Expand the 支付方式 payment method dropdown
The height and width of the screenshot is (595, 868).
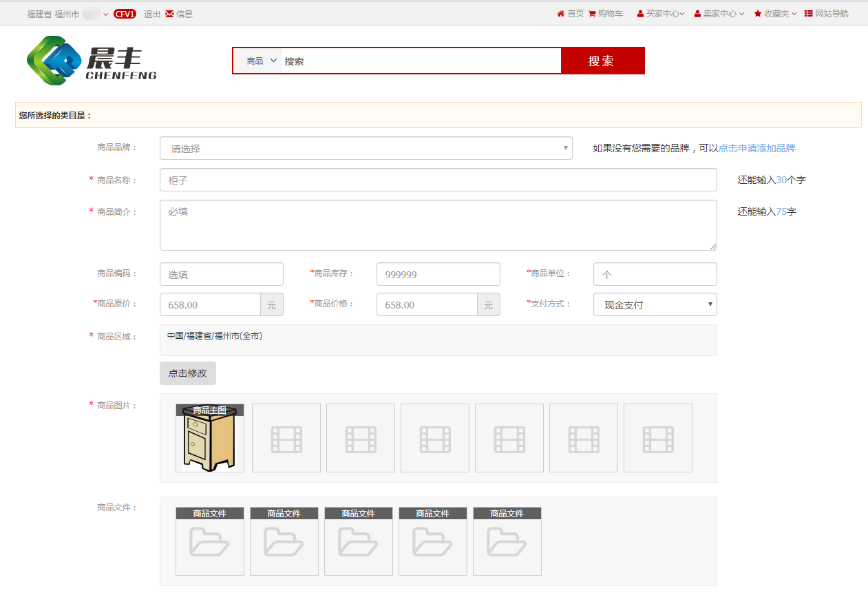click(x=655, y=304)
